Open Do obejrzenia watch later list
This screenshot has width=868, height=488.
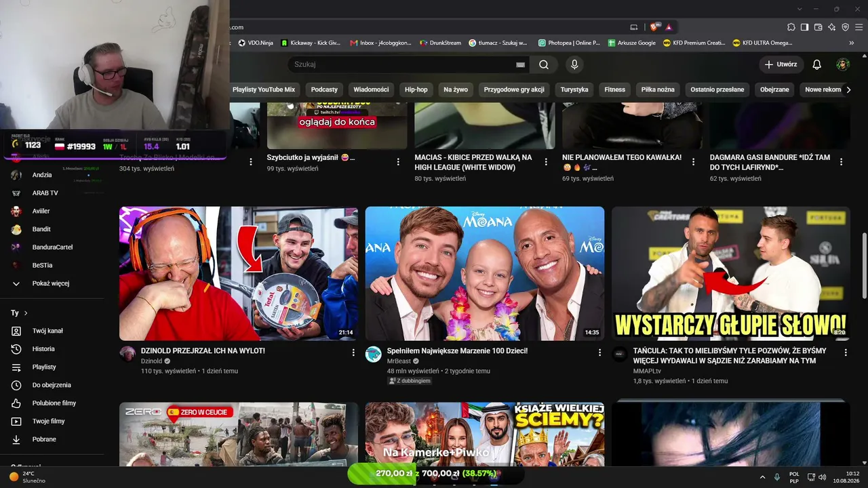click(x=52, y=385)
